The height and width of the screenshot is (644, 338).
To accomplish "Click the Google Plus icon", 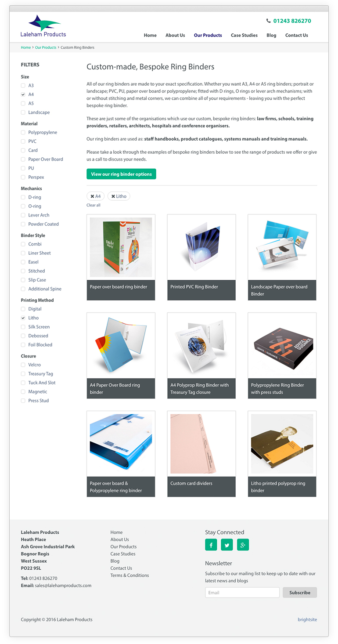I will (243, 545).
